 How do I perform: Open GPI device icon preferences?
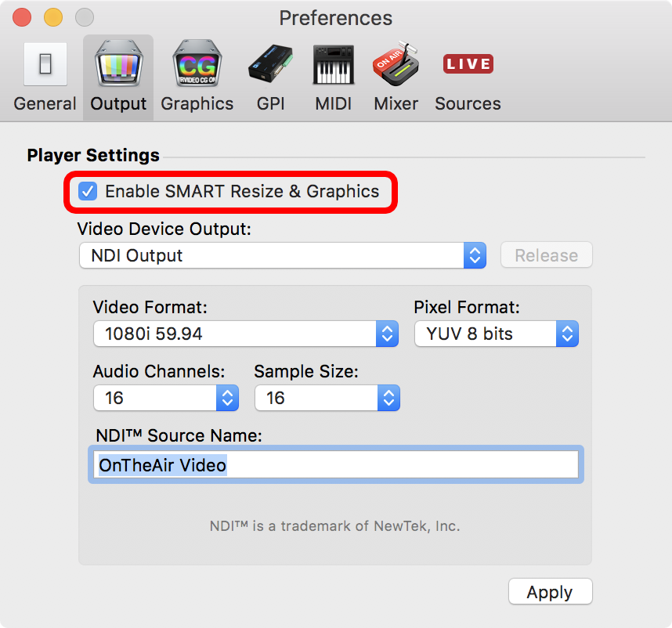click(x=271, y=63)
